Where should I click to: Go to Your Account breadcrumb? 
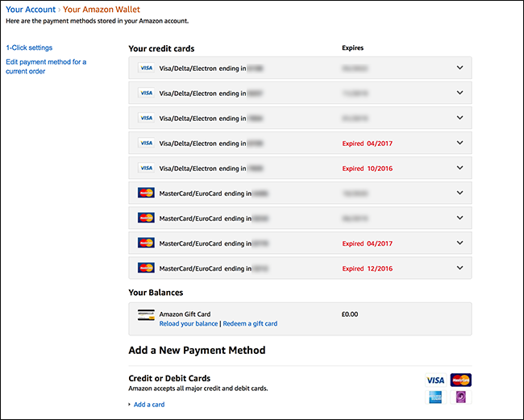tap(31, 10)
